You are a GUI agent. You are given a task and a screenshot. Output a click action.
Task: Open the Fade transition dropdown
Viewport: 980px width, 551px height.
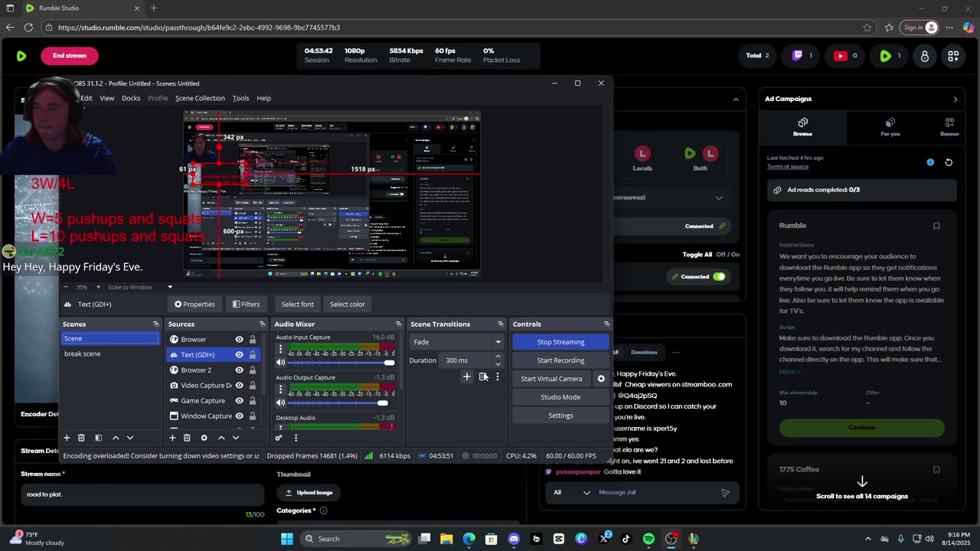(456, 342)
